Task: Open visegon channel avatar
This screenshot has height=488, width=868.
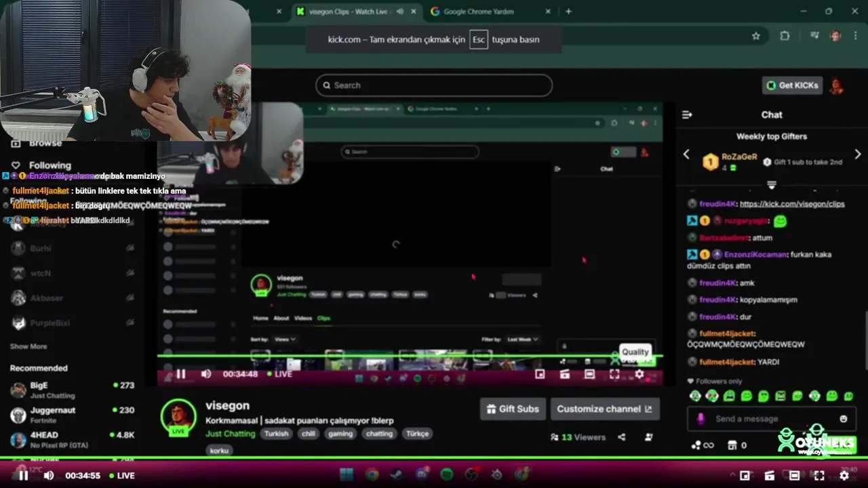Action: [x=178, y=416]
